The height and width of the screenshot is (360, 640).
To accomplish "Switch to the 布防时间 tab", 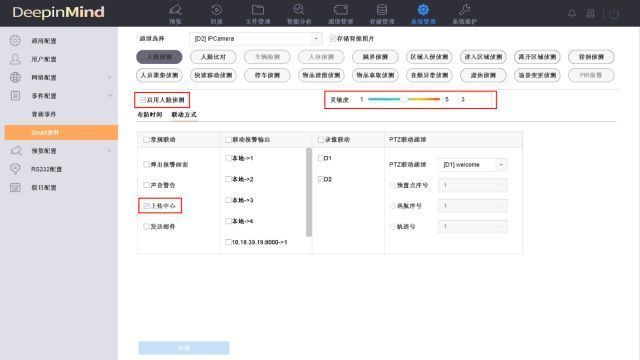I will [x=149, y=115].
